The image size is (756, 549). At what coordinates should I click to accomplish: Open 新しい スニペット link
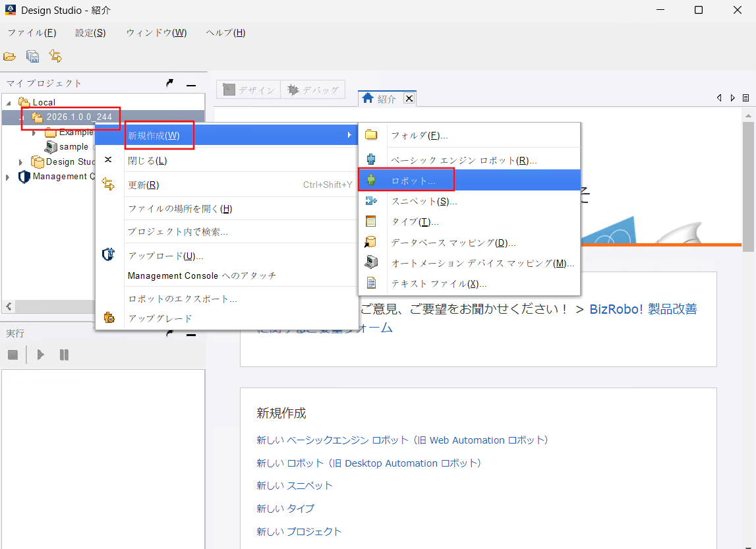coord(295,485)
